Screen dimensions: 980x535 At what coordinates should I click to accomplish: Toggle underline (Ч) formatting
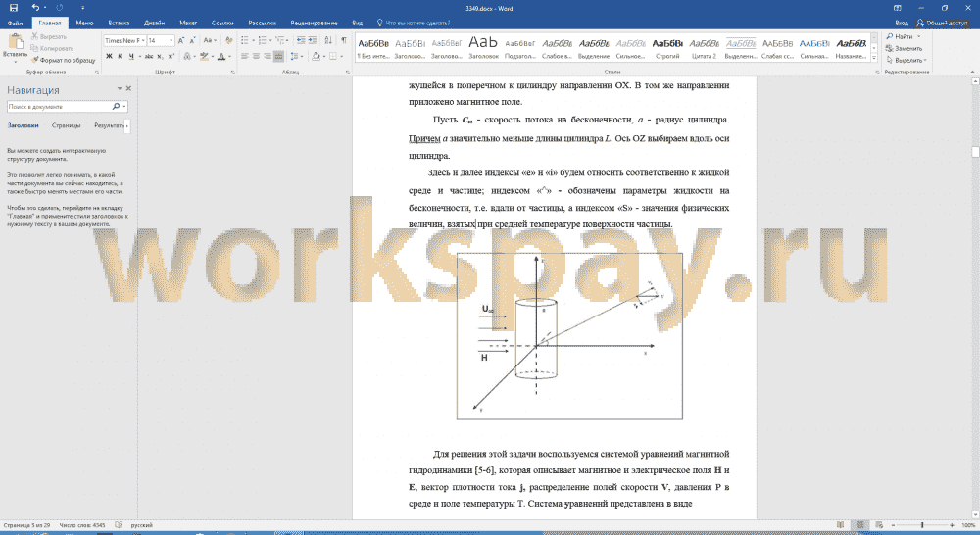pyautogui.click(x=131, y=56)
